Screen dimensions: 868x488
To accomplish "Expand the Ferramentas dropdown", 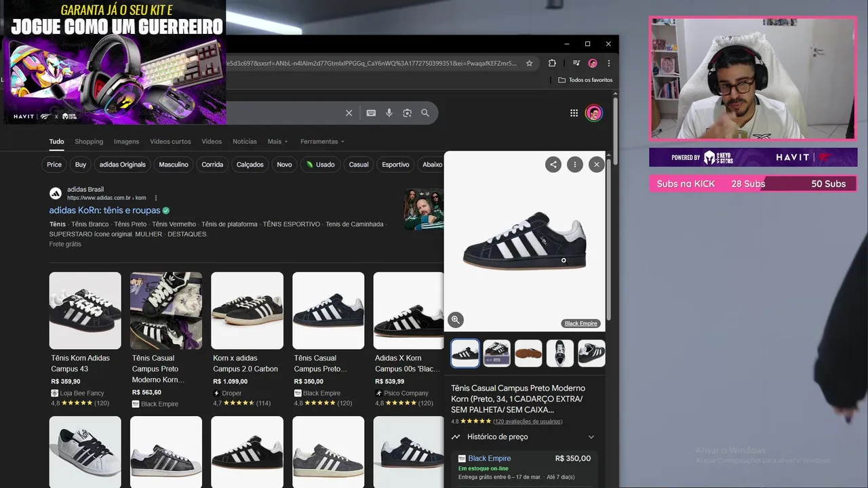I will [x=322, y=142].
